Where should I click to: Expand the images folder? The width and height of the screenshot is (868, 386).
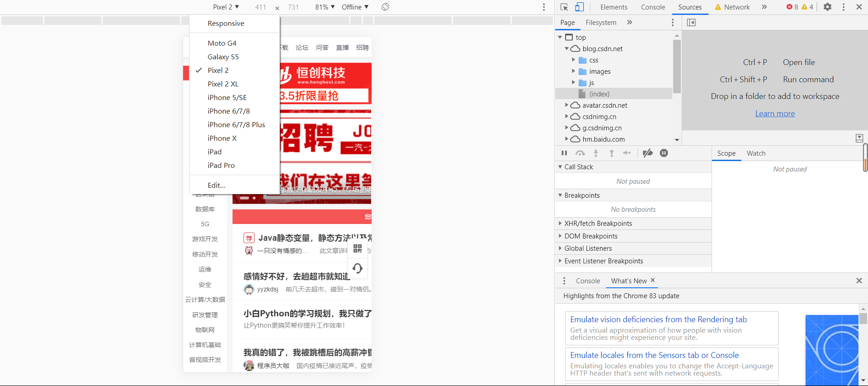(573, 71)
